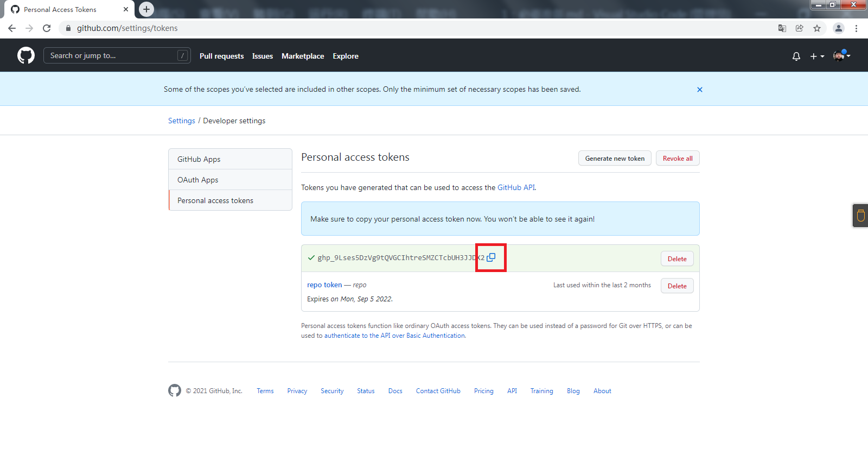Viewport: 868px width, 467px height.
Task: Click the ghp_ token string text
Action: click(x=401, y=258)
